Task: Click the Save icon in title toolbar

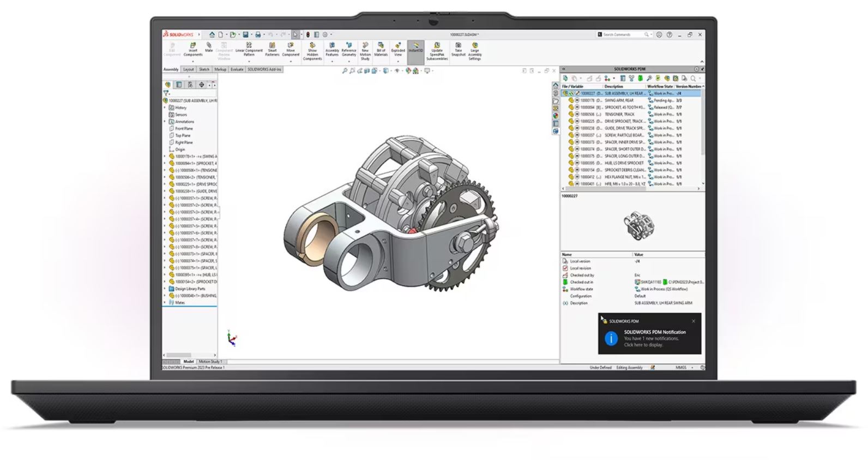Action: click(x=245, y=34)
